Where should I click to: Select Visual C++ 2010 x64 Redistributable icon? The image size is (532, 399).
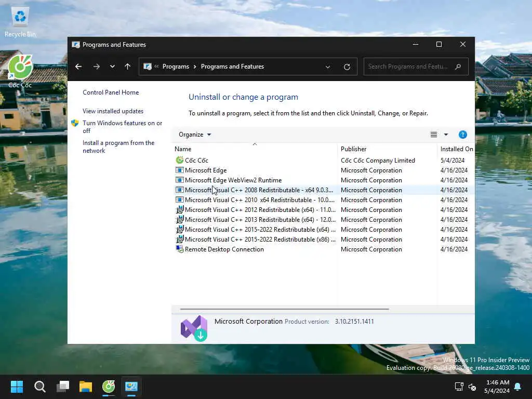179,199
